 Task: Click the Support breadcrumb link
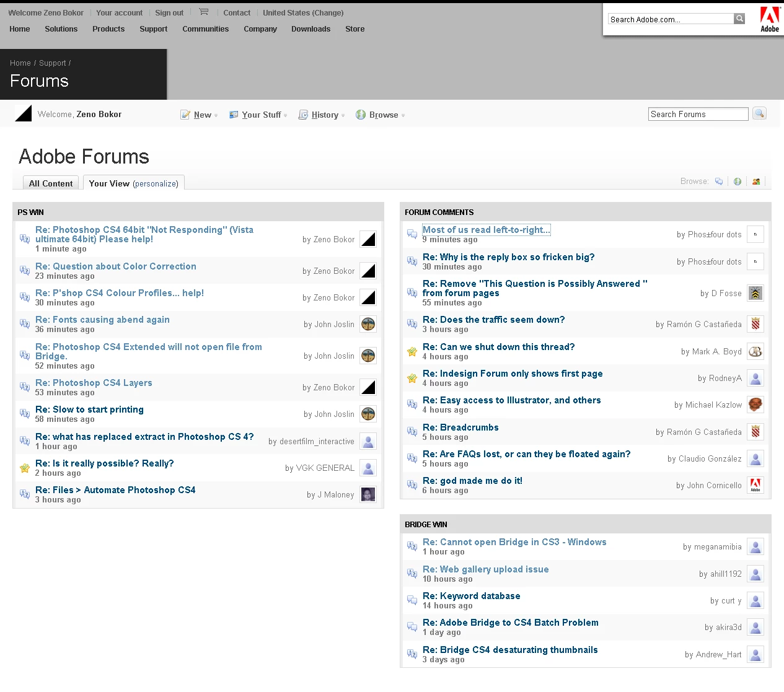tap(53, 63)
